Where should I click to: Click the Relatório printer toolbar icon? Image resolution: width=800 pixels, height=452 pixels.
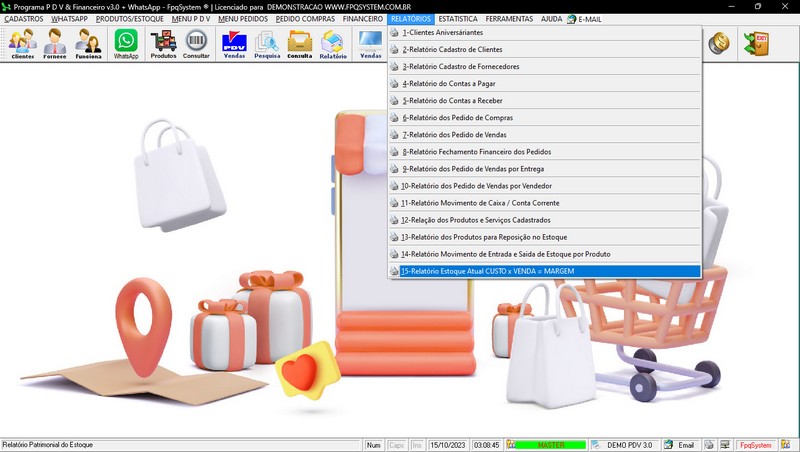pos(333,43)
